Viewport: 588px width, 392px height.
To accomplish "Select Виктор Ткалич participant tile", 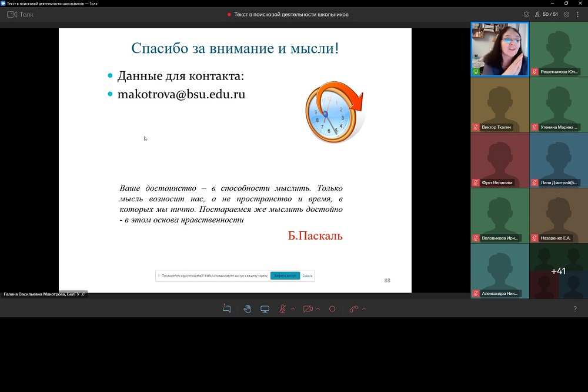I will pos(500,105).
